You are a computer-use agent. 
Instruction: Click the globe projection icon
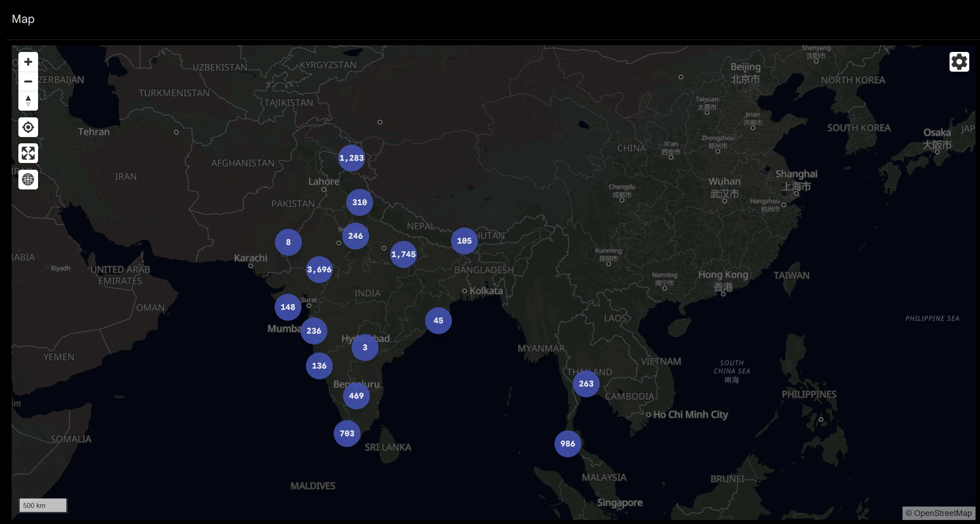pos(28,180)
